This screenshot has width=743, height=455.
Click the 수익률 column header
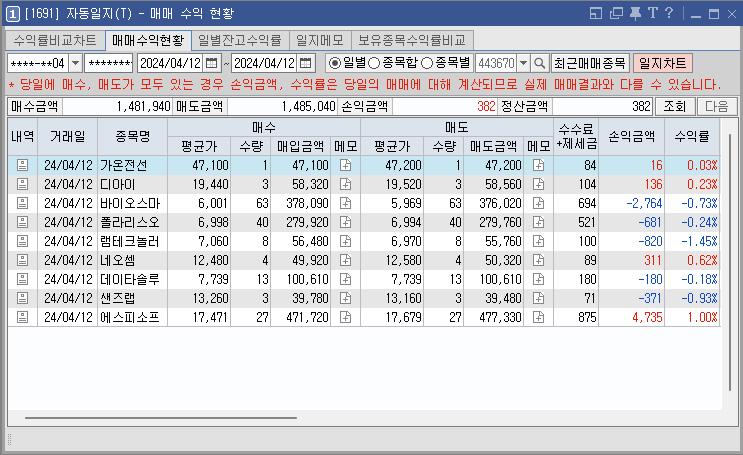tap(692, 136)
